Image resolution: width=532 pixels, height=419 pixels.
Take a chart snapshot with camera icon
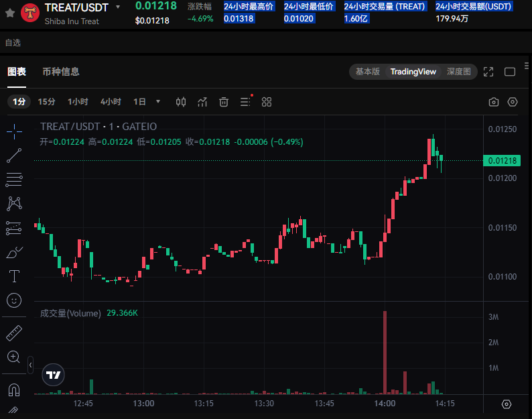tap(494, 102)
